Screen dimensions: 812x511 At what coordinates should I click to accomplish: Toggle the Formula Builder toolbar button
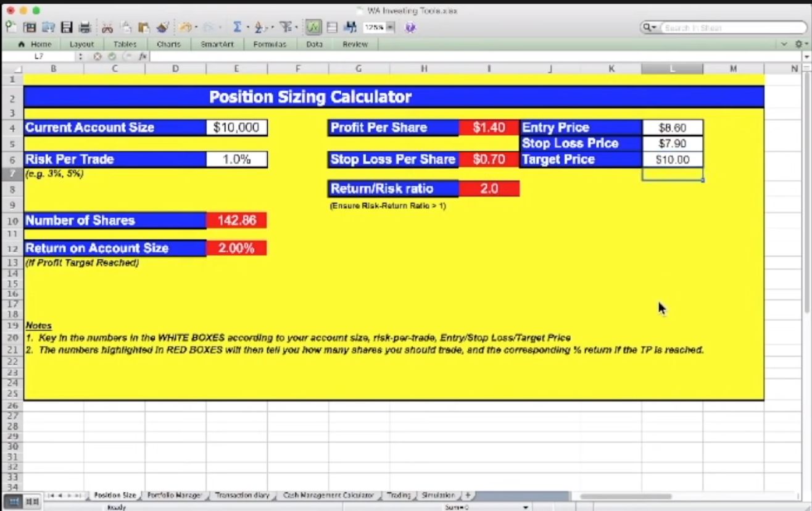pyautogui.click(x=313, y=27)
